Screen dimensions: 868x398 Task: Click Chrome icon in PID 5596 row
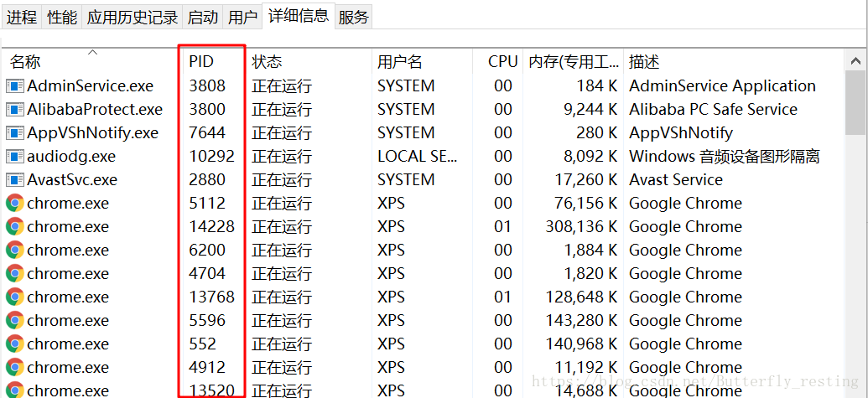(15, 321)
